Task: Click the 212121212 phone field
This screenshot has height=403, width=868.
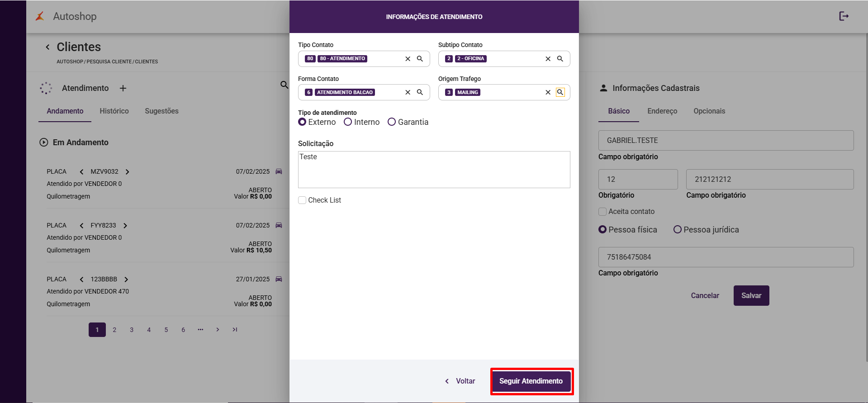Action: (770, 180)
